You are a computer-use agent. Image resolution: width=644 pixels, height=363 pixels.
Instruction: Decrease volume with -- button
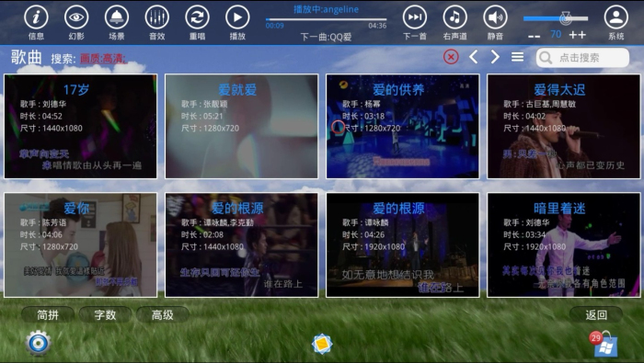pyautogui.click(x=534, y=36)
